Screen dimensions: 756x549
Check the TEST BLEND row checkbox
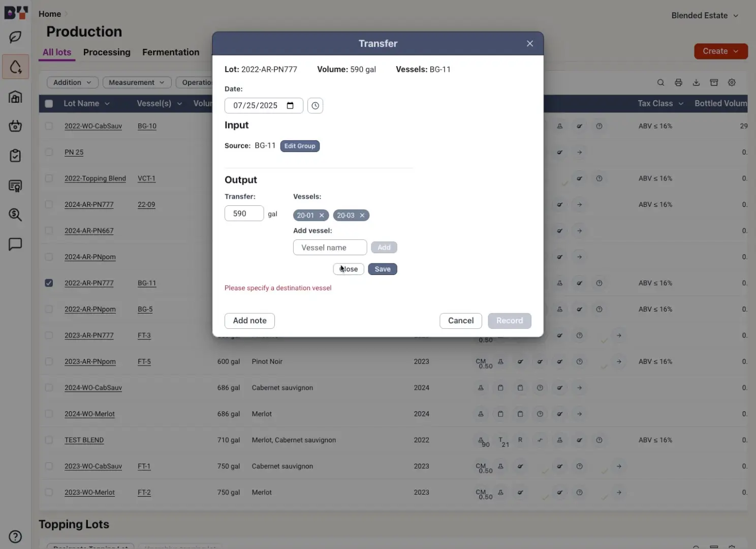[49, 440]
